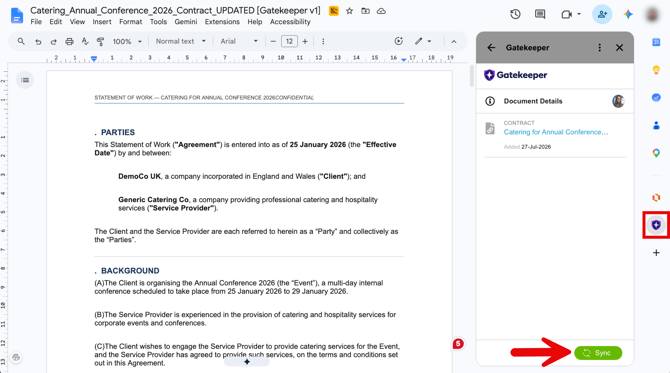The image size is (670, 373).
Task: Show the document outline icon
Action: click(x=25, y=80)
